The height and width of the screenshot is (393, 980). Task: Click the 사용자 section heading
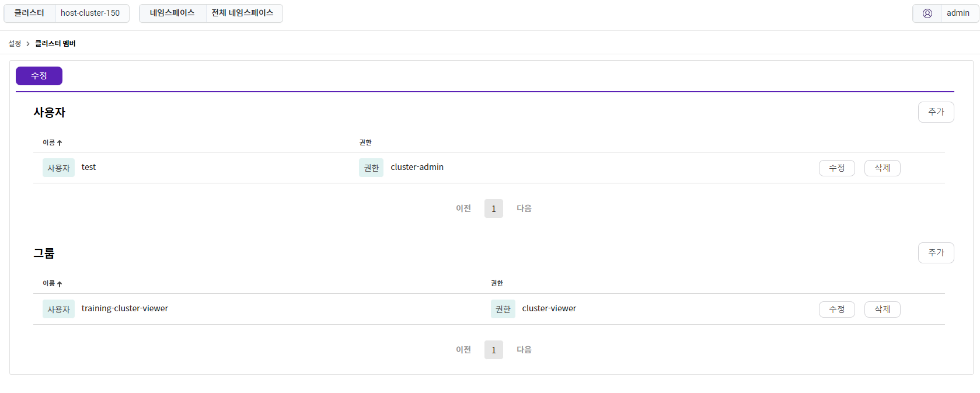click(x=50, y=113)
